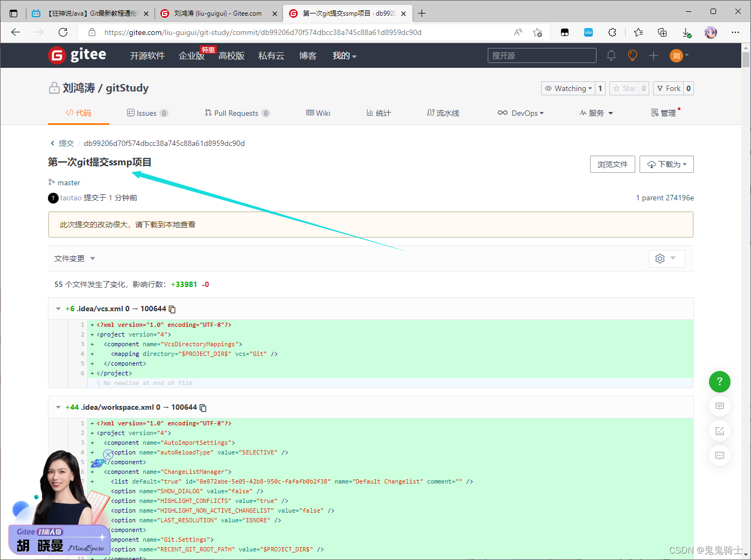Click the browser read aloud icon

(518, 32)
